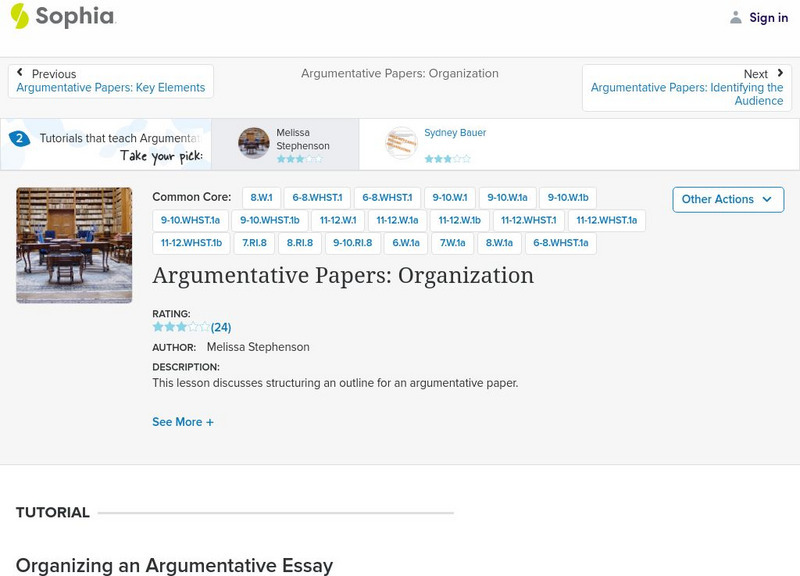The image size is (800, 576).
Task: Open Argumentative Papers: Identifying the Audience link
Action: (x=687, y=94)
